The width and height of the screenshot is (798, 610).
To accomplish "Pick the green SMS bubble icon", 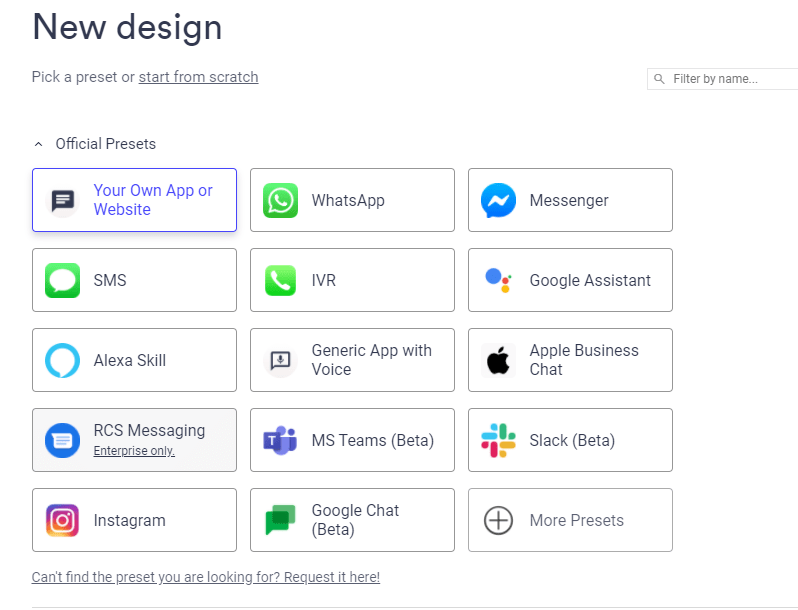I will pyautogui.click(x=63, y=280).
